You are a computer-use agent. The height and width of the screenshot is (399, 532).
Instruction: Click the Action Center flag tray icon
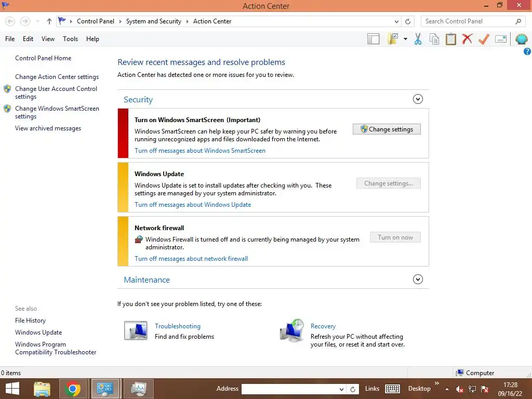pos(485,389)
